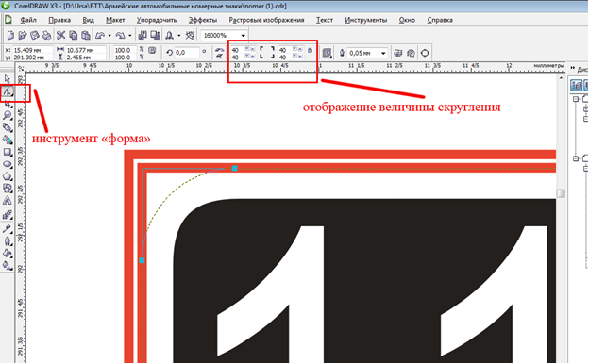589x364 pixels.
Task: Open the 16000% zoom level dropdown
Action: 243,35
